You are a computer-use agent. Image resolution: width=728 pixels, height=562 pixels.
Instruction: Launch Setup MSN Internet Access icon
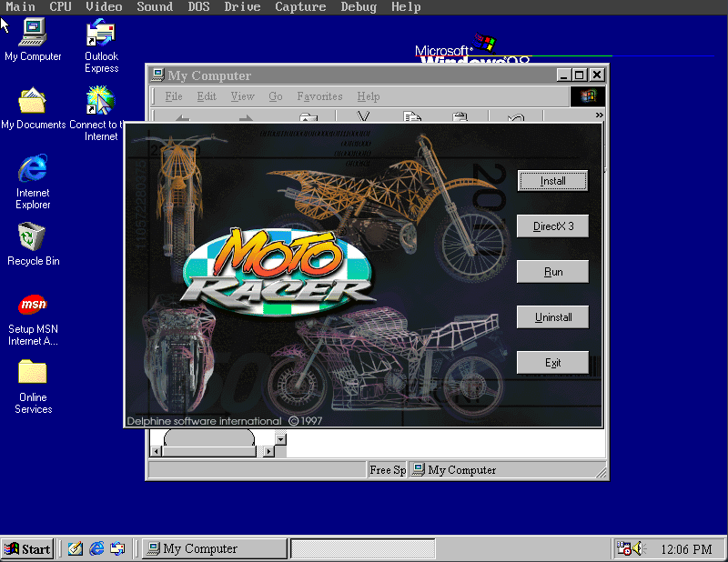tap(33, 320)
